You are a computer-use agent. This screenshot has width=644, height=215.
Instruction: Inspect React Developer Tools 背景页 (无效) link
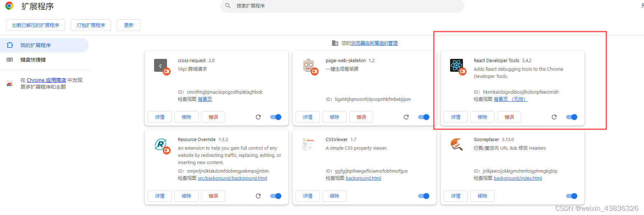click(510, 99)
